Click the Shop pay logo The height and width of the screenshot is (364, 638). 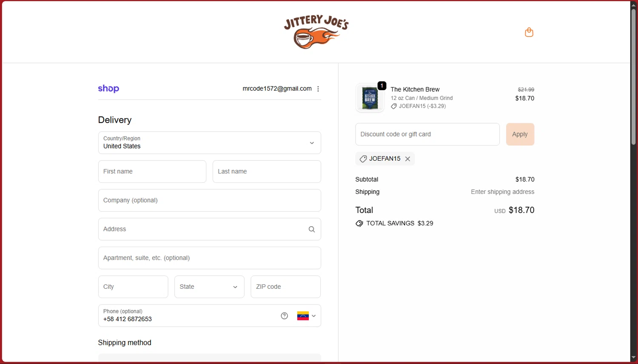click(108, 88)
